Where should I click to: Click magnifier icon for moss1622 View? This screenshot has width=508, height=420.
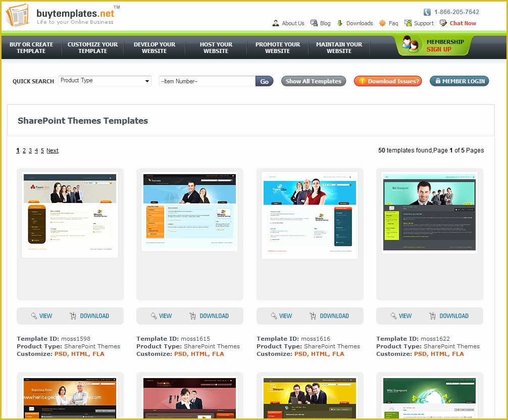coord(393,316)
